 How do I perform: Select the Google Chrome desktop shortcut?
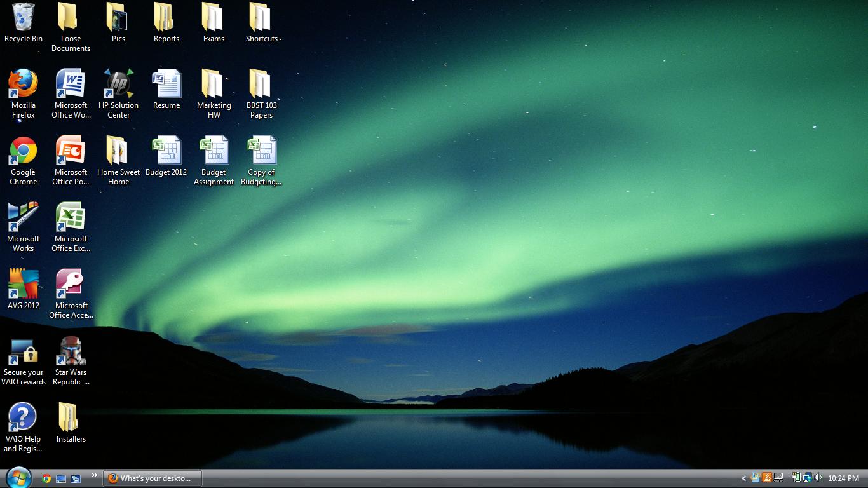pyautogui.click(x=24, y=161)
